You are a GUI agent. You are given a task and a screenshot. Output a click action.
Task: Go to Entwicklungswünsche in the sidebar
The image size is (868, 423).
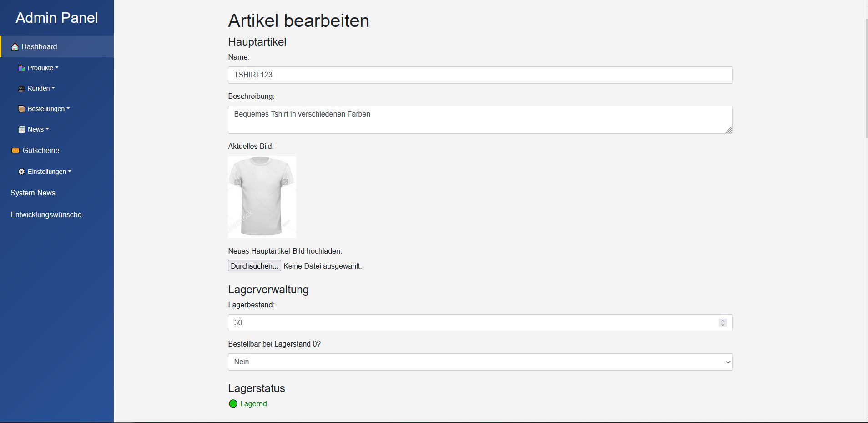[x=46, y=215]
